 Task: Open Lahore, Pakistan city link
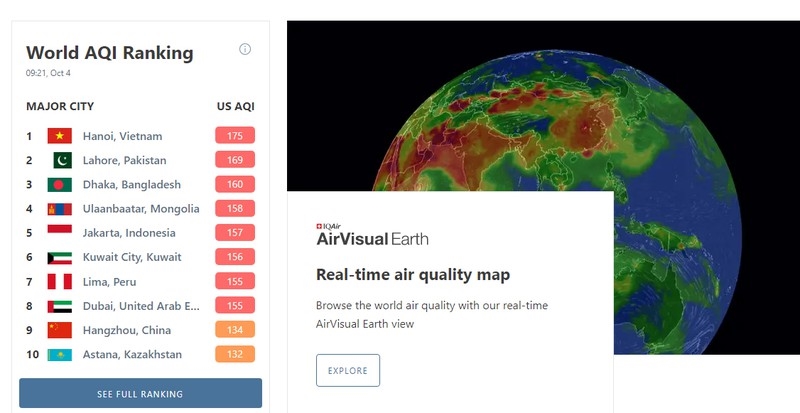coord(124,160)
